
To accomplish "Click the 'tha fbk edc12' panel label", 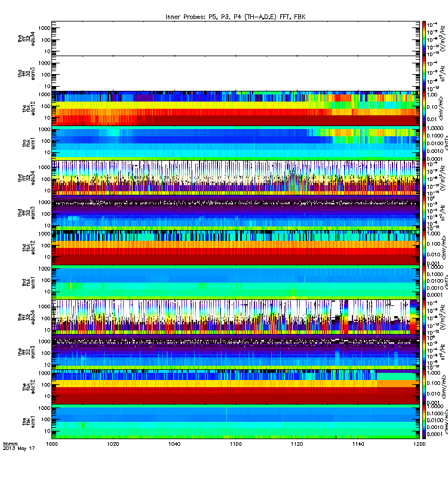I will (29, 108).
